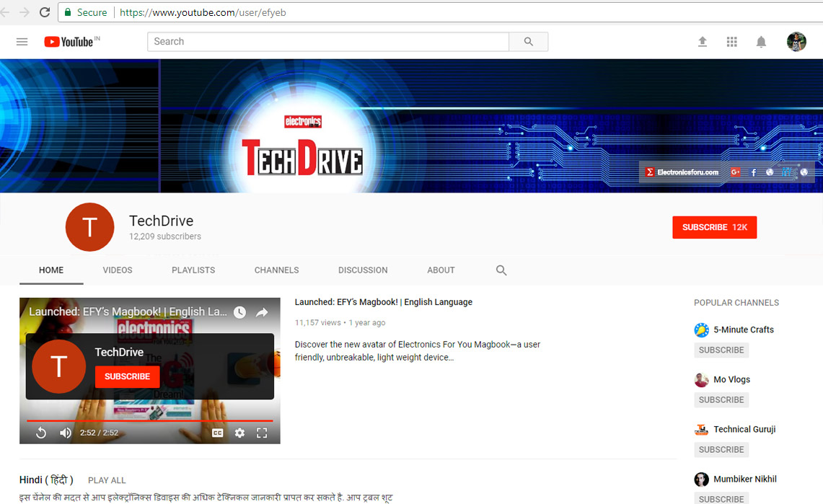This screenshot has width=823, height=504.
Task: Subscribe to TechDrive with the 12K button
Action: pyautogui.click(x=714, y=227)
